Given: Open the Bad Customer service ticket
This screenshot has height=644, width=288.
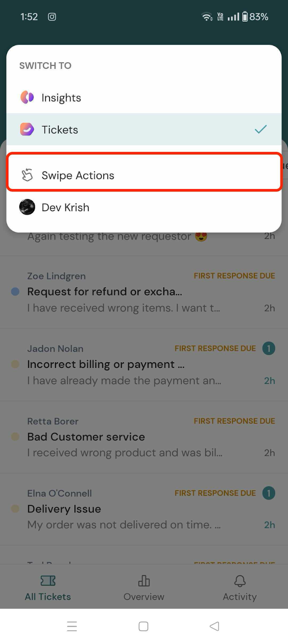Looking at the screenshot, I should pyautogui.click(x=144, y=437).
